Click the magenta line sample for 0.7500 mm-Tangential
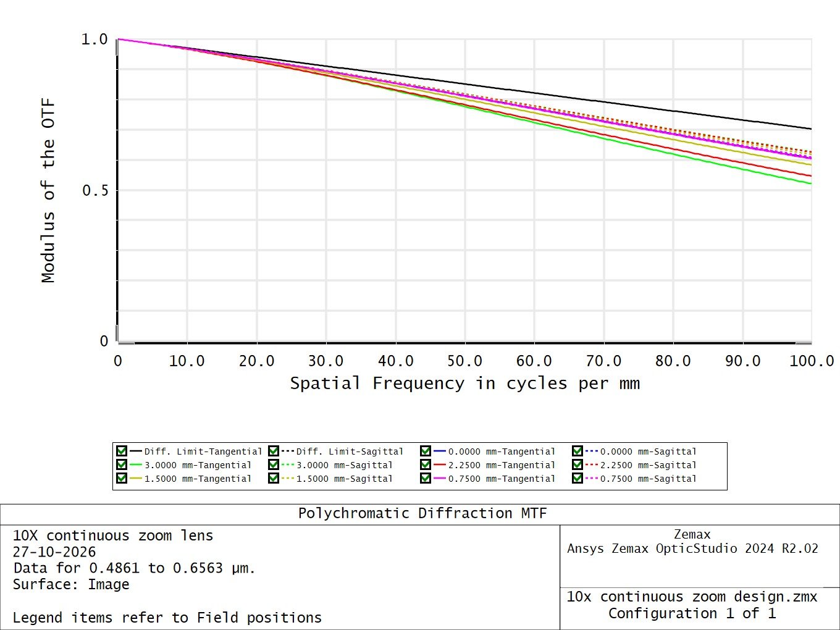 click(440, 479)
